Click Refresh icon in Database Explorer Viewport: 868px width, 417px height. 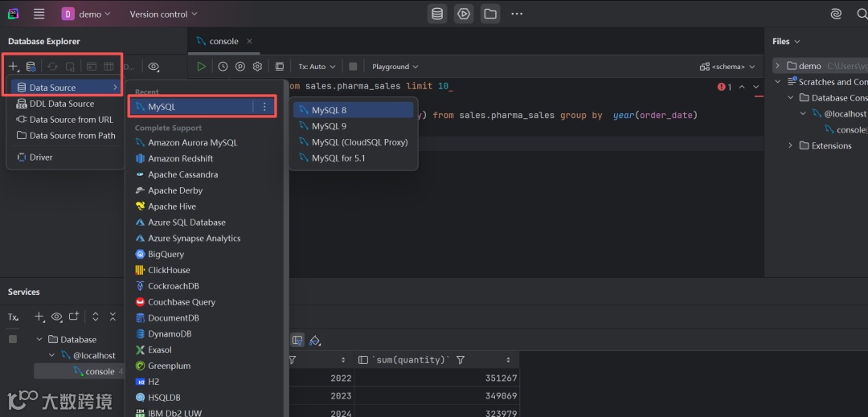pos(52,67)
